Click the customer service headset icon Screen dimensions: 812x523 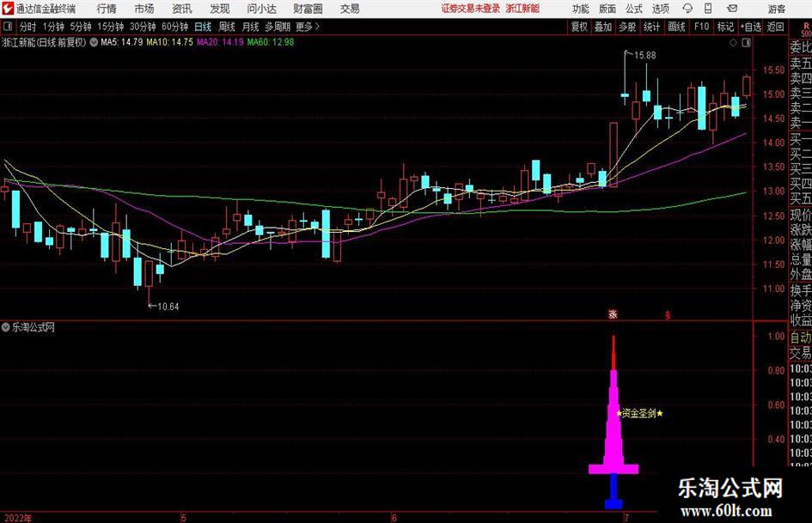tap(687, 9)
